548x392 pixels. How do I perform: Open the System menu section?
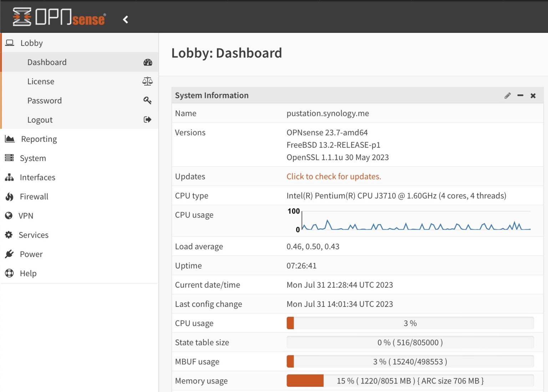pos(32,158)
